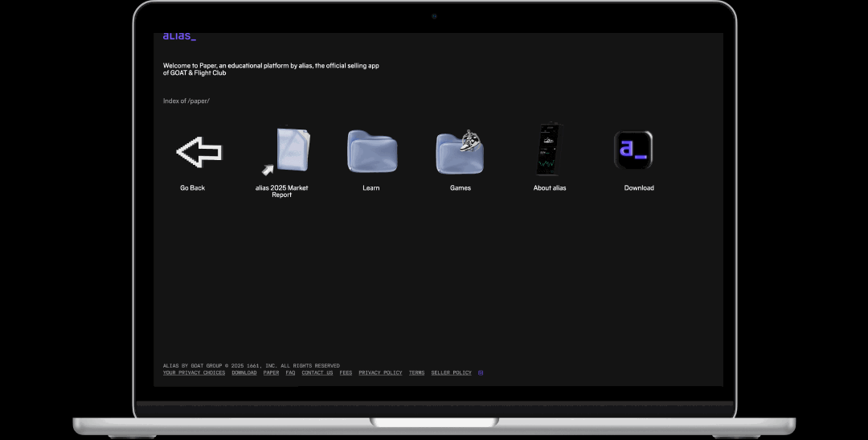Click the Go Back pixel arrow icon
The image size is (868, 440).
pyautogui.click(x=199, y=151)
